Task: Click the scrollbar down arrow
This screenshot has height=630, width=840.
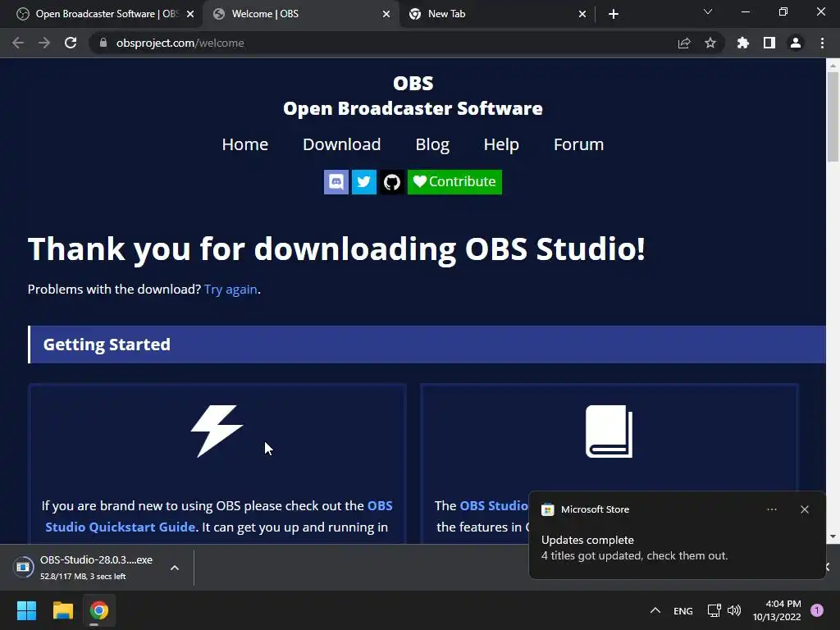Action: click(833, 536)
